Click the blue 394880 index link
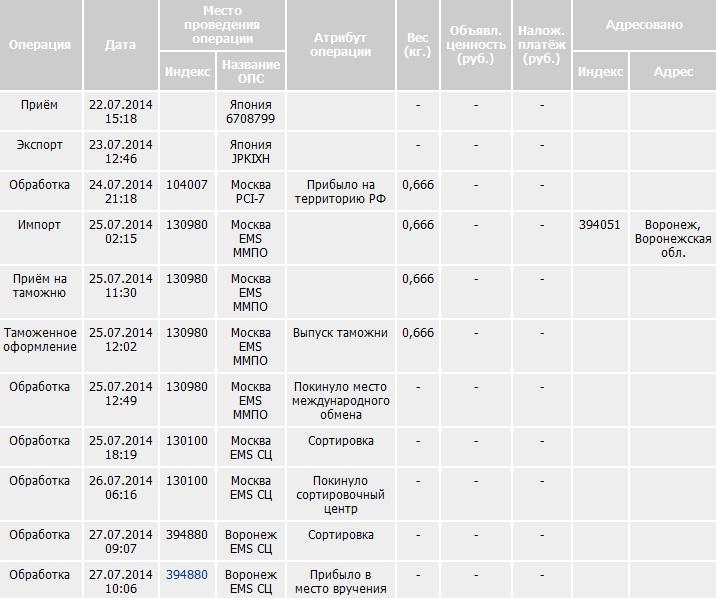Image resolution: width=716 pixels, height=598 pixels. pyautogui.click(x=187, y=574)
